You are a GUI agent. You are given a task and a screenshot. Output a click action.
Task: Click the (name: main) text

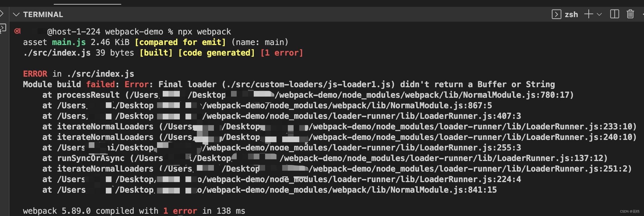tap(260, 42)
